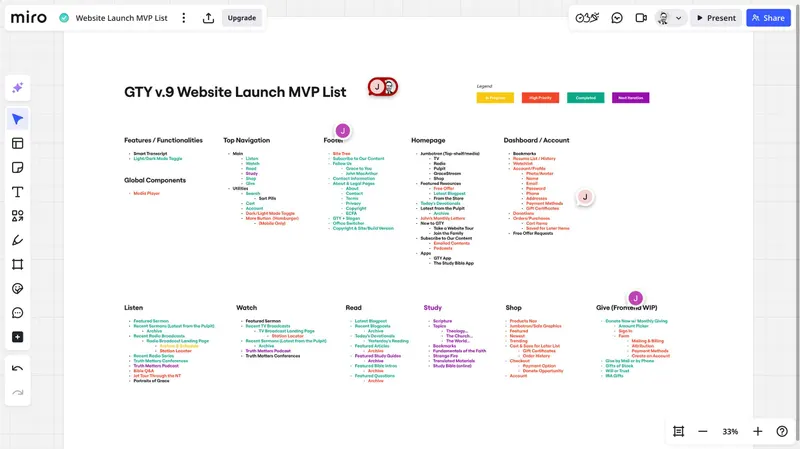The width and height of the screenshot is (800, 449).
Task: Select the Read heading
Action: 353,308
